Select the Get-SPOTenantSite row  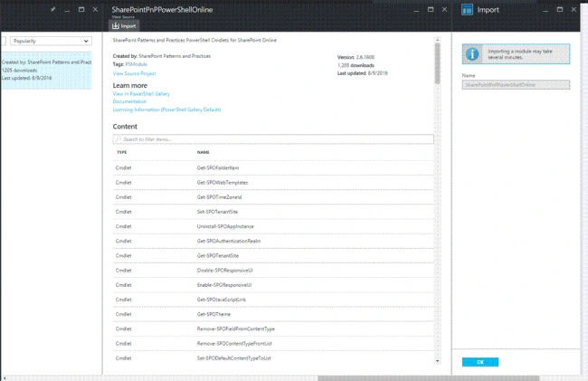click(x=273, y=256)
